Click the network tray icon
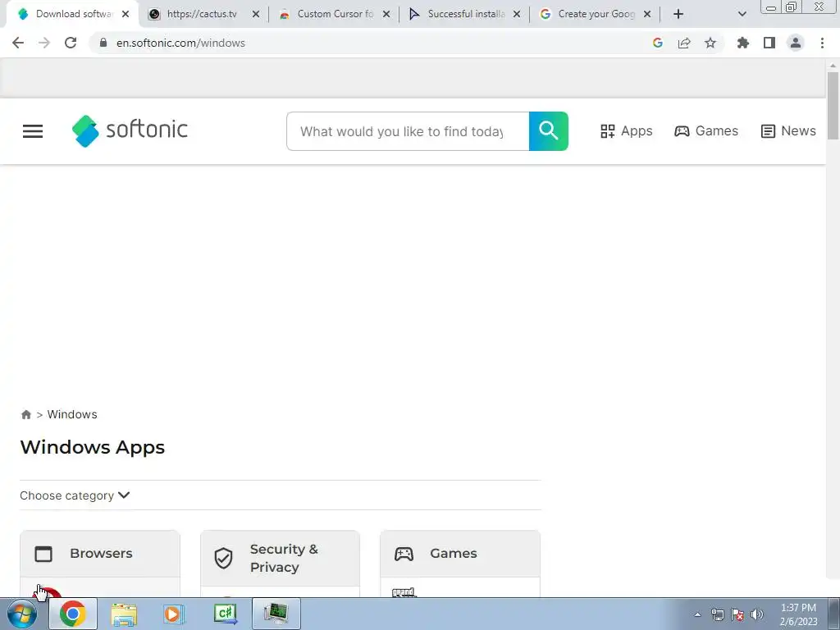Viewport: 840px width, 630px height. (717, 614)
